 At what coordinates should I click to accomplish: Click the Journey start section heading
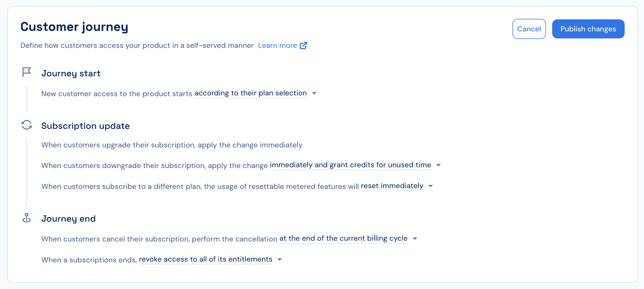point(71,73)
